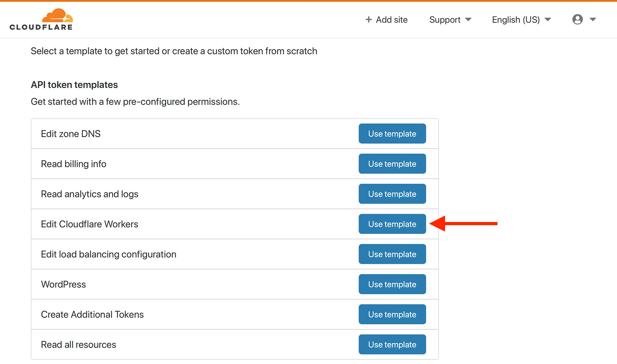The height and width of the screenshot is (364, 617).
Task: Click the Add site link
Action: pyautogui.click(x=387, y=20)
